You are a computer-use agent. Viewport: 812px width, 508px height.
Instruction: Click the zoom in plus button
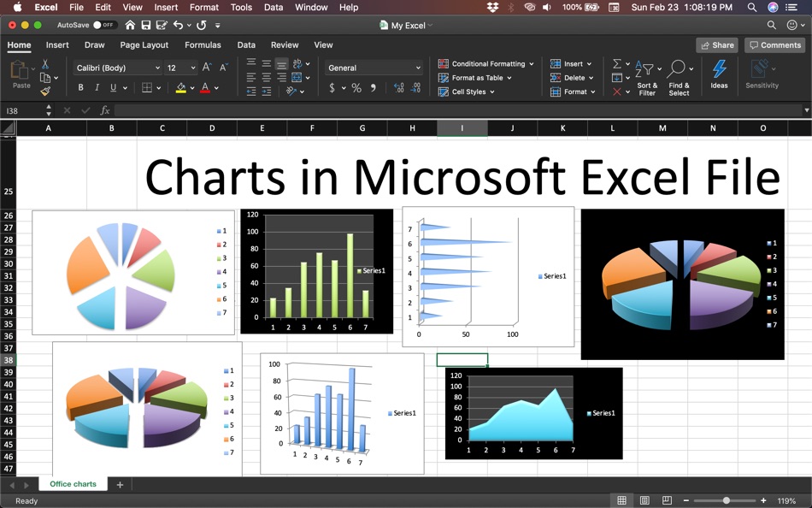(762, 500)
